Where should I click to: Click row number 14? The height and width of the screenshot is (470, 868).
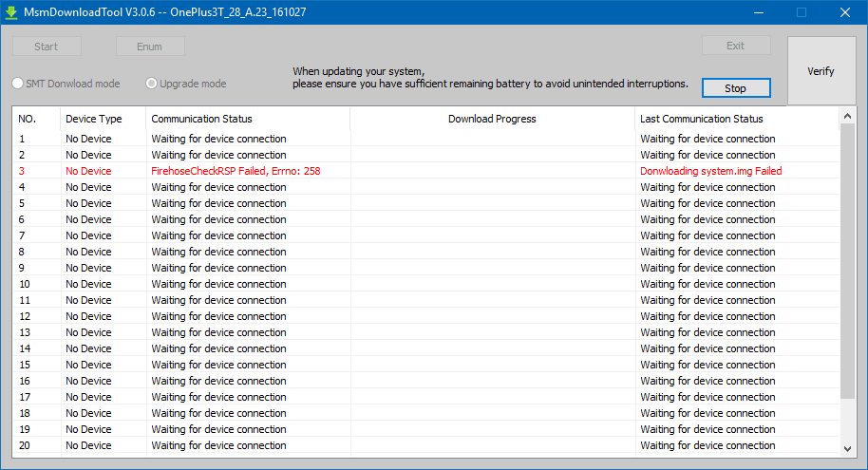25,348
